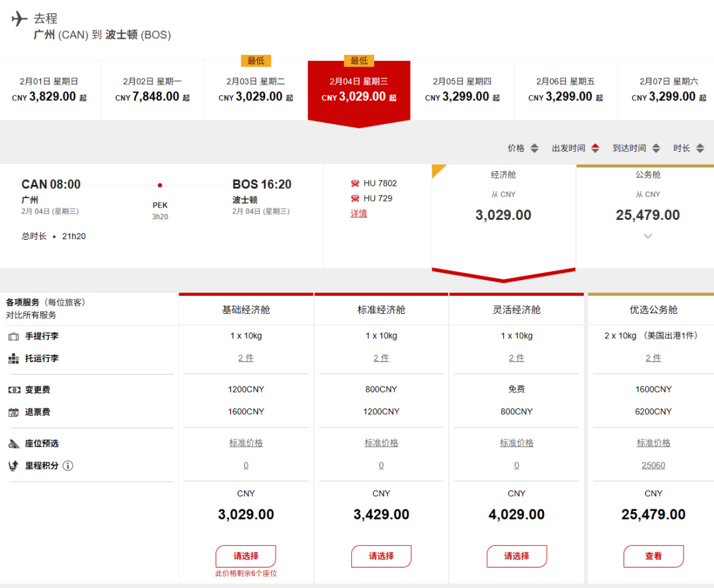The height and width of the screenshot is (588, 714).
Task: Click the mileage points info icon
Action: tap(68, 466)
